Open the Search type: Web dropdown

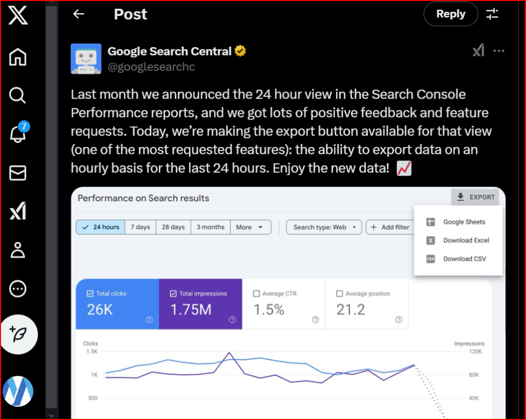pos(324,227)
